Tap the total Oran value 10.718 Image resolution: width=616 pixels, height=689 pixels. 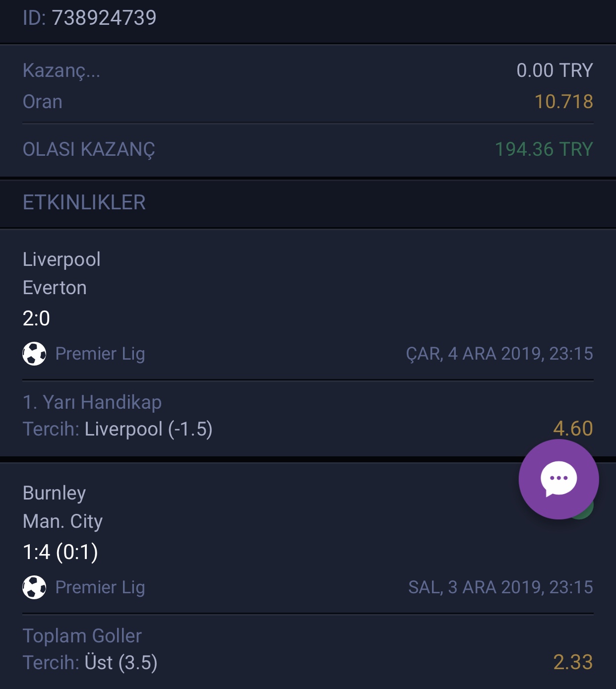pyautogui.click(x=563, y=102)
